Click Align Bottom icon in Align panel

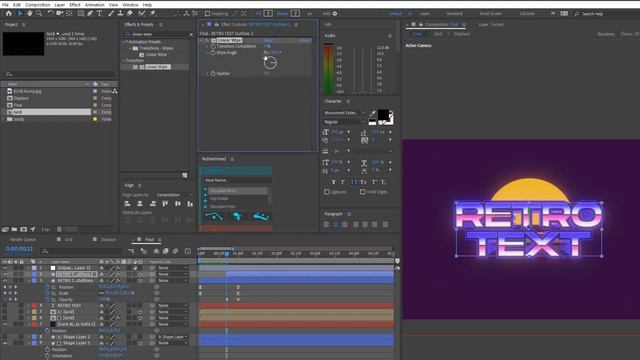(190, 204)
